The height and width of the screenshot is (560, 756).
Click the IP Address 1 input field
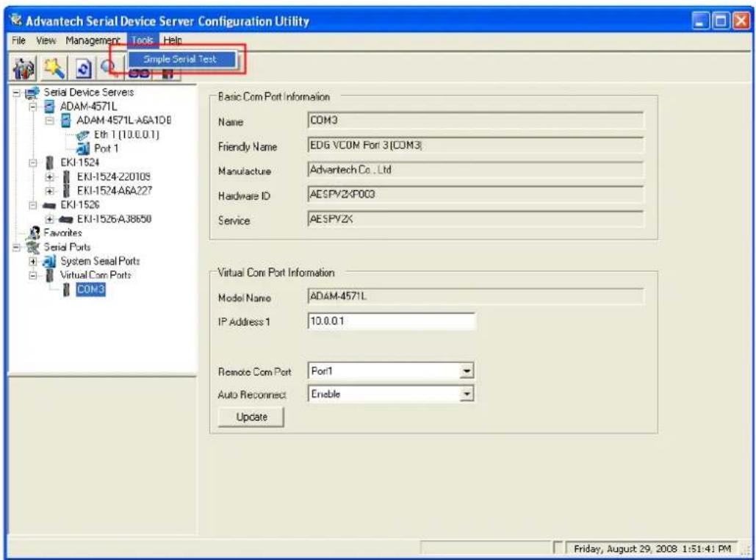(392, 321)
